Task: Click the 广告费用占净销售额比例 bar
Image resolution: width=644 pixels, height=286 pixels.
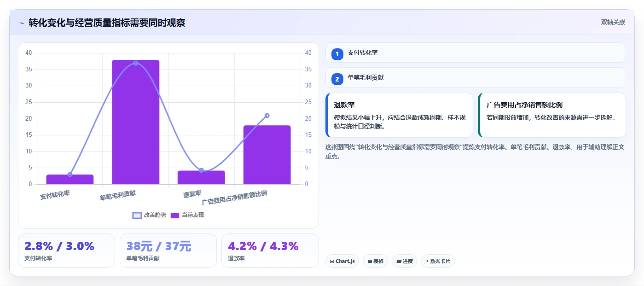Action: coord(267,155)
